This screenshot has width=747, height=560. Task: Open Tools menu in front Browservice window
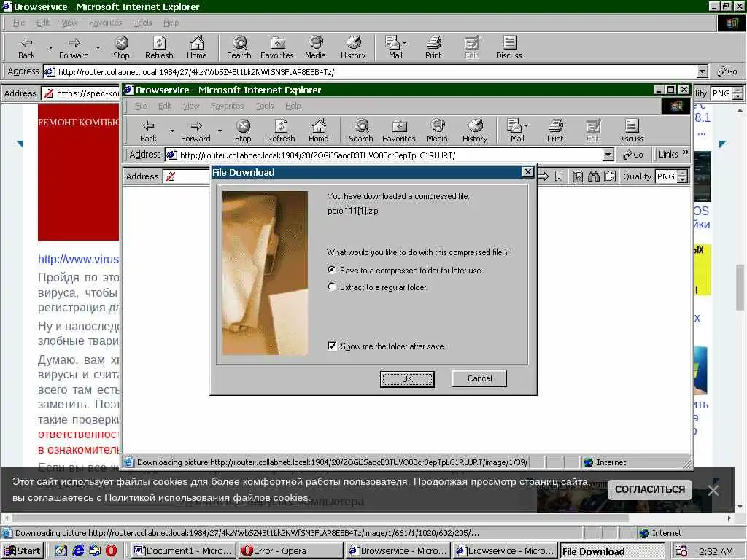(264, 106)
